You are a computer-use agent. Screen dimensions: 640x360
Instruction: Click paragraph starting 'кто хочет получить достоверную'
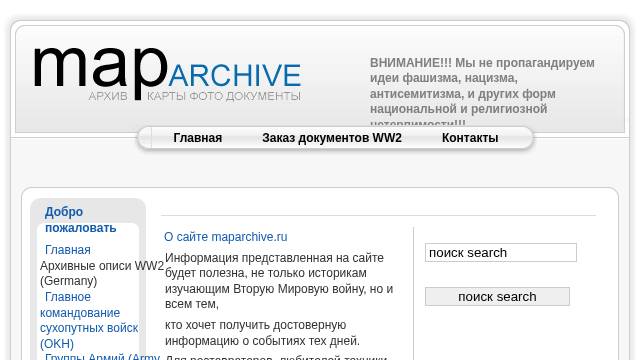coord(262,333)
